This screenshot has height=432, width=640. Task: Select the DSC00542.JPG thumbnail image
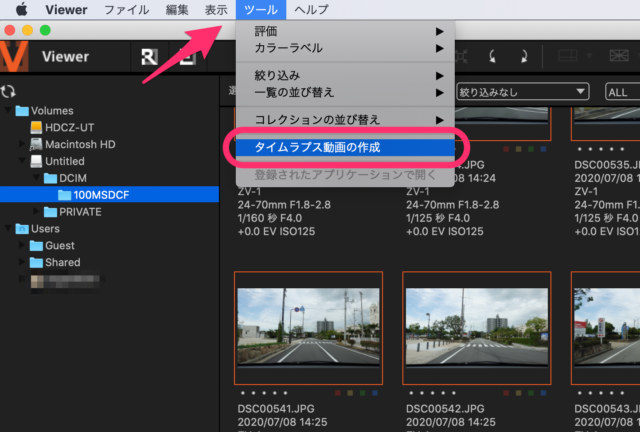477,327
